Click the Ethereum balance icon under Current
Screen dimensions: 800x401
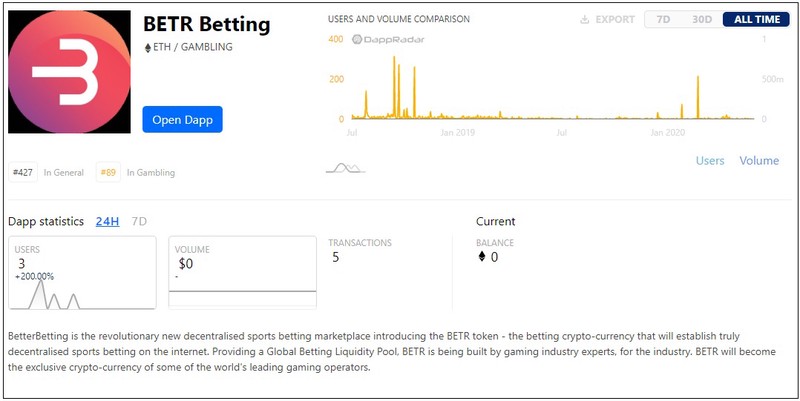click(x=482, y=257)
